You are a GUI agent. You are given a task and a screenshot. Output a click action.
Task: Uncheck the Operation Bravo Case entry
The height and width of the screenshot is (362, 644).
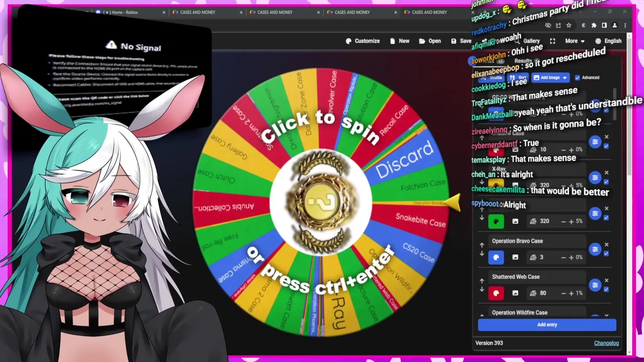coord(606,254)
